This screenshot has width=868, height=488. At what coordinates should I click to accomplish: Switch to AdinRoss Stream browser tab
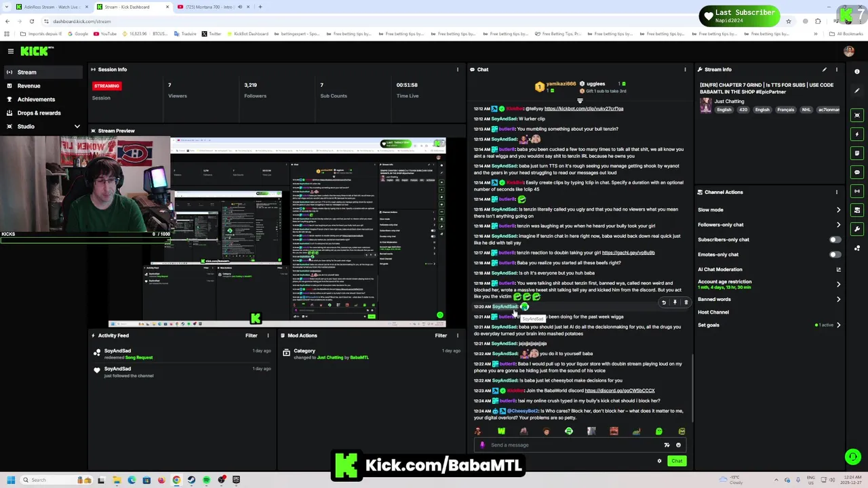[52, 7]
